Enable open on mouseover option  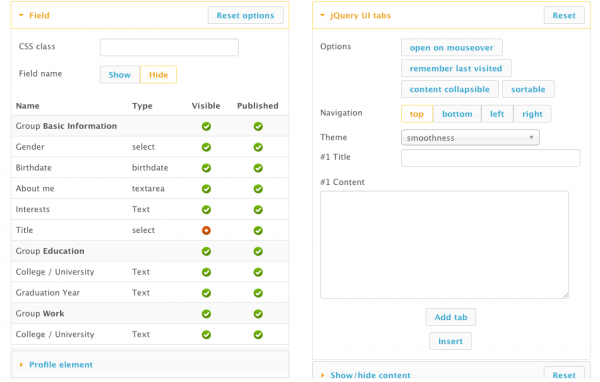click(x=452, y=47)
